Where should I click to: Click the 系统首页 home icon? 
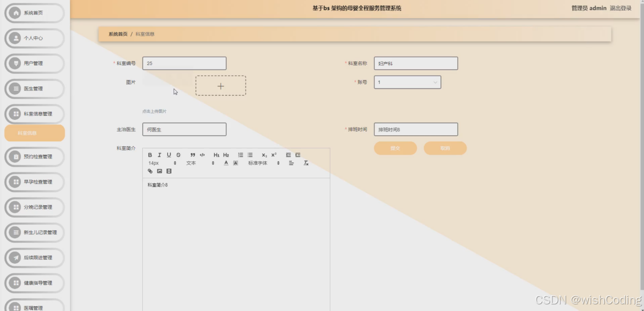click(x=16, y=13)
